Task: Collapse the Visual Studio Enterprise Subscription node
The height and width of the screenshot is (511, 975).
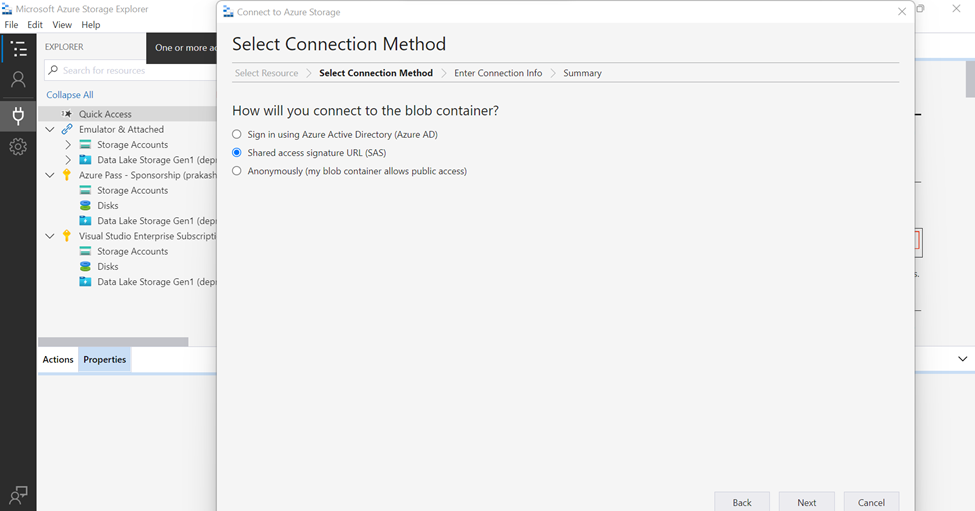Action: (50, 236)
